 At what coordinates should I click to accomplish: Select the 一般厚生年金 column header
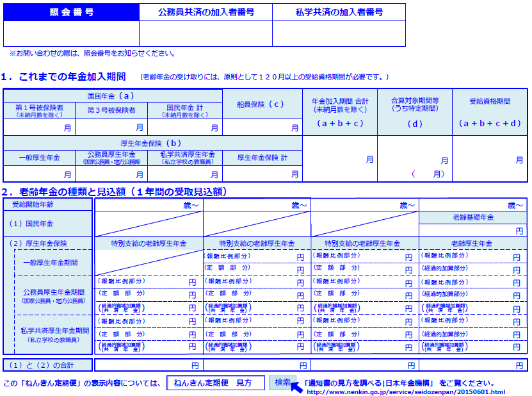pos(39,158)
